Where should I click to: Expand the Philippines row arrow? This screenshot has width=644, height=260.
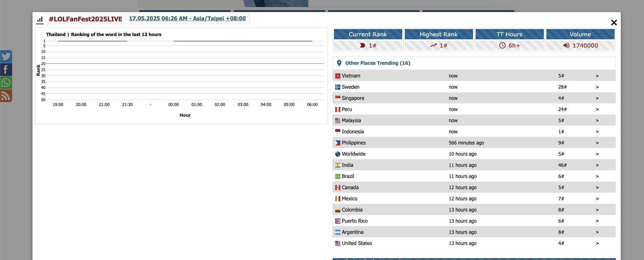point(597,143)
